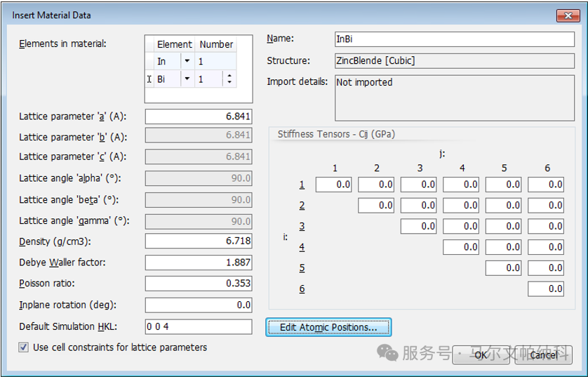
Task: Toggle Use cell constraints checkbox
Action: coord(24,348)
